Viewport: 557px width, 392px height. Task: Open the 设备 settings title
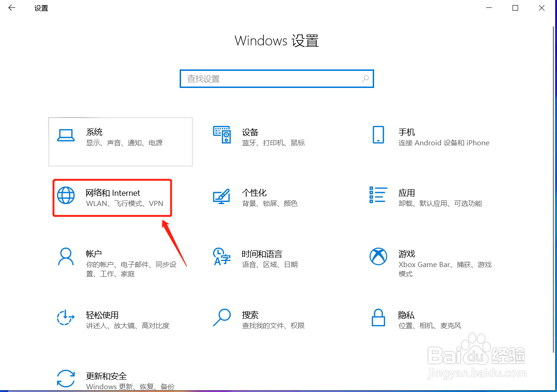[250, 132]
